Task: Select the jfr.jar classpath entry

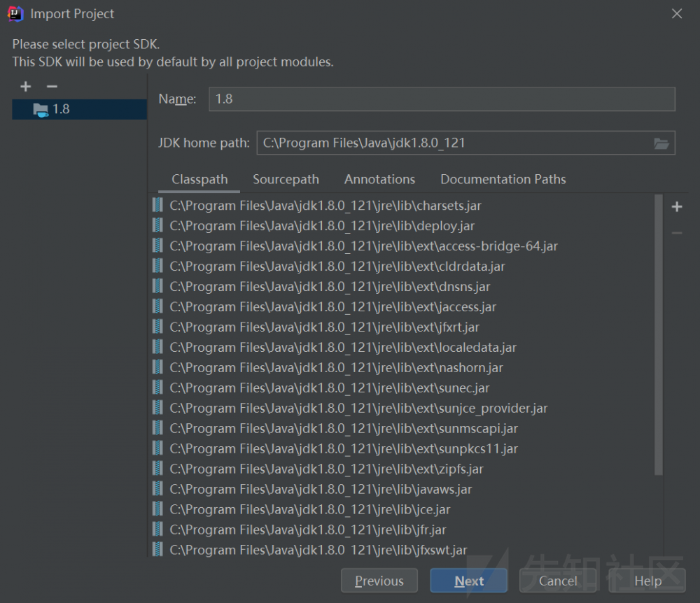Action: [x=402, y=530]
